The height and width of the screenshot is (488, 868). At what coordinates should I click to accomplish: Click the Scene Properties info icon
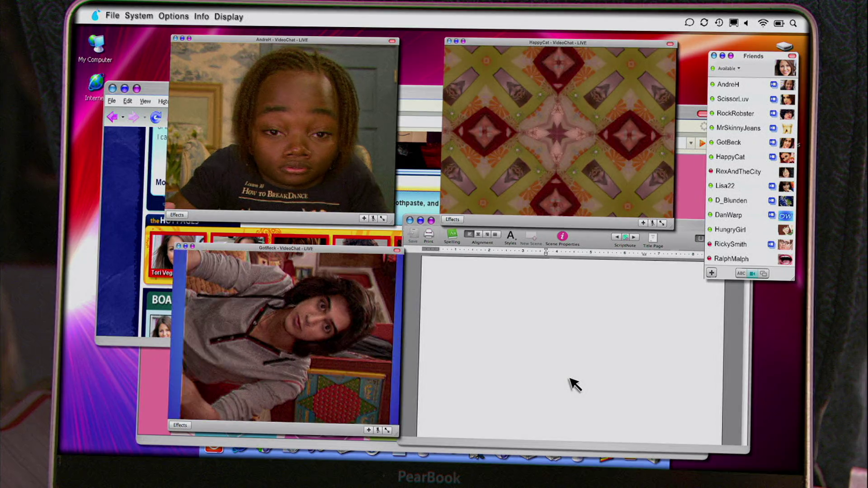click(x=562, y=236)
